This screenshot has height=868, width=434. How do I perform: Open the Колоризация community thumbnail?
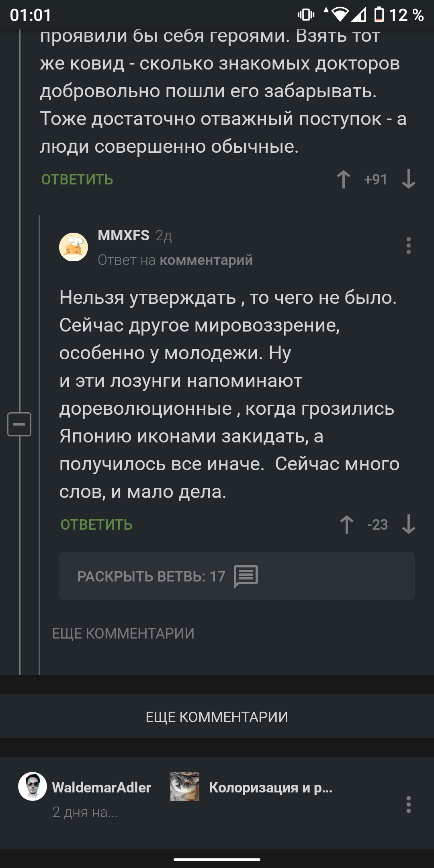coord(185,787)
